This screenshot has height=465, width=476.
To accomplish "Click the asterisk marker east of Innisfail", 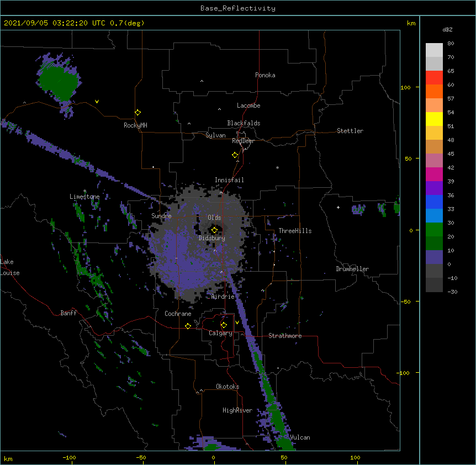I will point(277,168).
